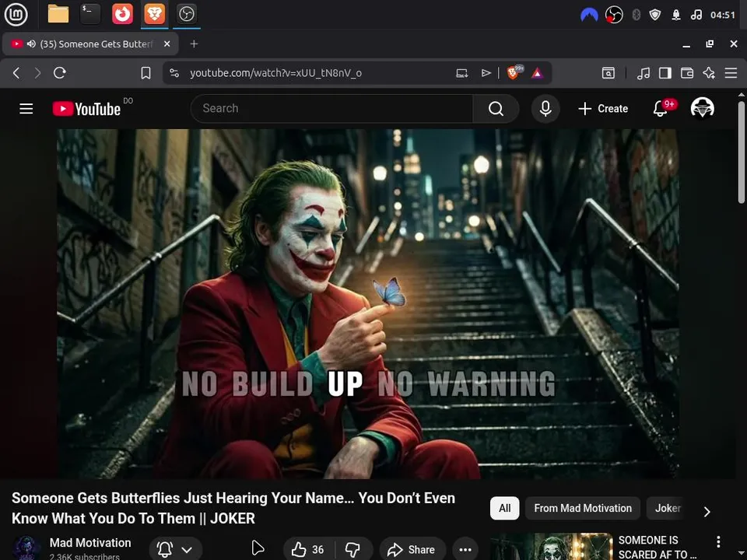The height and width of the screenshot is (560, 747).
Task: Open the Bluetooth tray icon
Action: [x=636, y=15]
